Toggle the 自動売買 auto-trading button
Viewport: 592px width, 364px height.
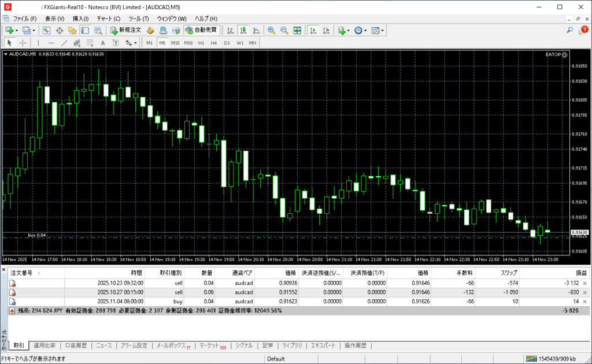(x=201, y=30)
